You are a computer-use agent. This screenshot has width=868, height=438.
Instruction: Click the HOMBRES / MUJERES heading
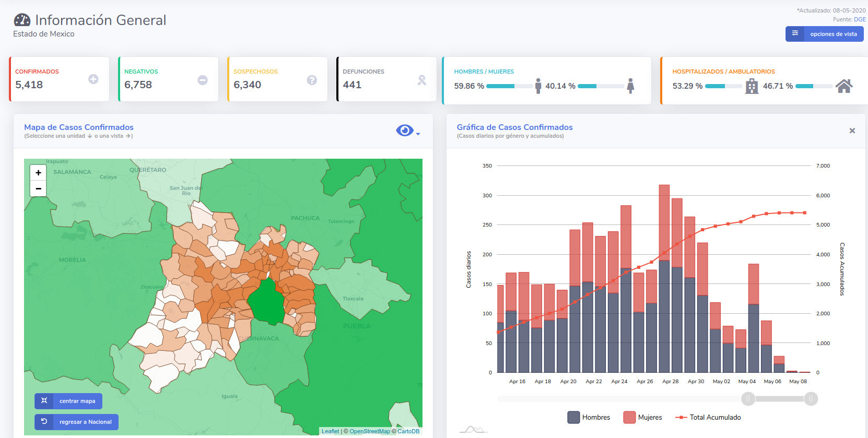(484, 72)
